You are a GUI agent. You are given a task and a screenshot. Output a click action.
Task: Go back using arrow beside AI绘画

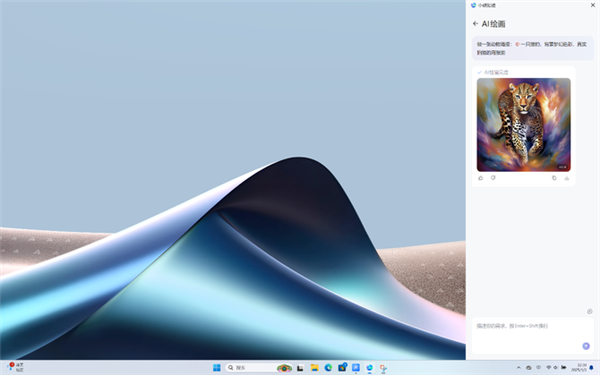click(475, 24)
